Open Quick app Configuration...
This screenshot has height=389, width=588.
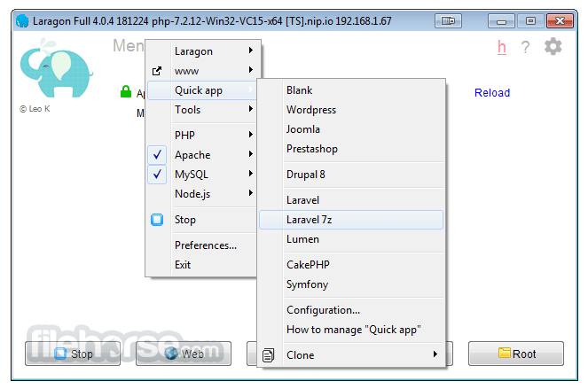(351, 310)
